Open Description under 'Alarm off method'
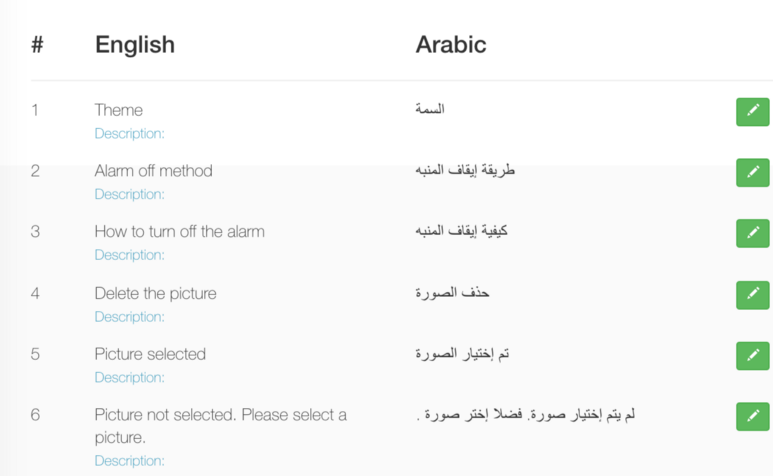This screenshot has height=476, width=773. 129,194
